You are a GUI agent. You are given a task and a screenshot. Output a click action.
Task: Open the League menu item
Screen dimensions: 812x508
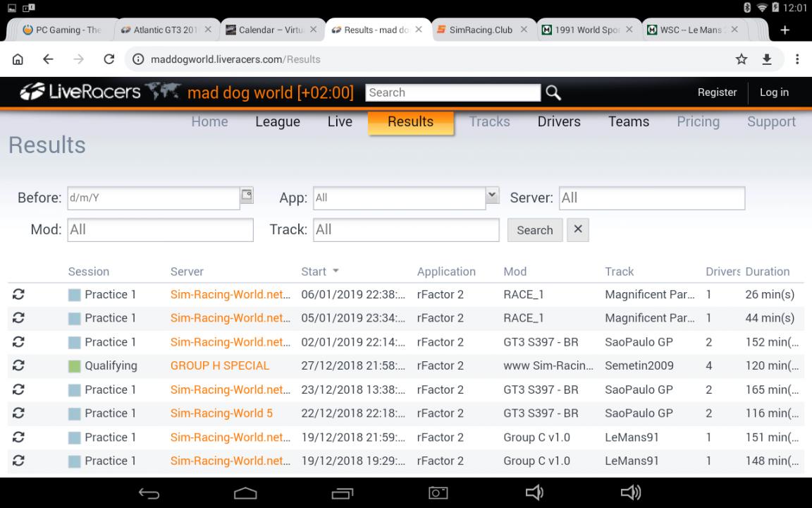point(278,122)
